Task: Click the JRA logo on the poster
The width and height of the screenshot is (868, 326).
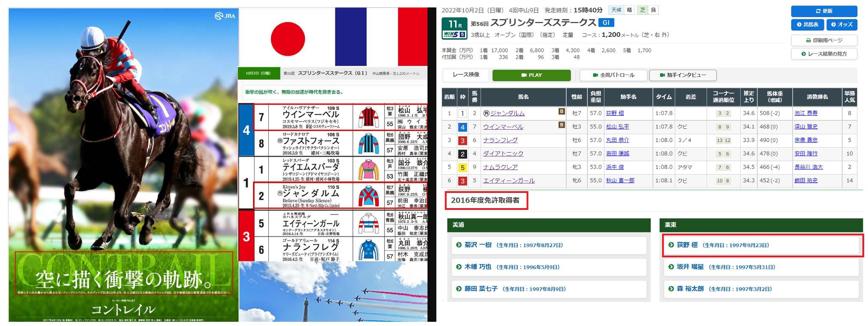Action: point(225,17)
